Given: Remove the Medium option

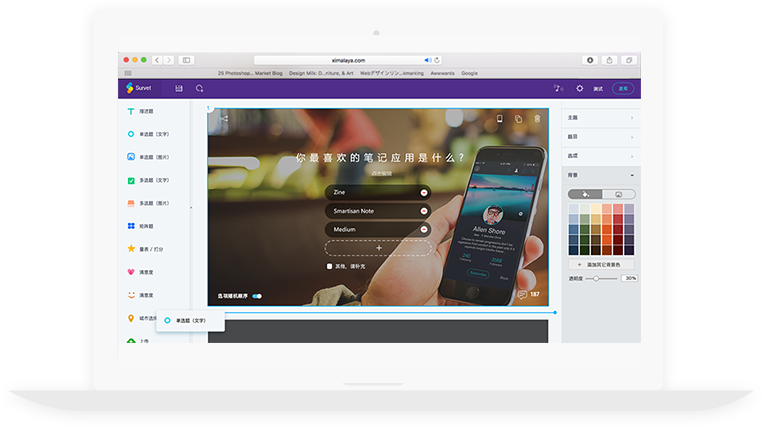Looking at the screenshot, I should [424, 229].
